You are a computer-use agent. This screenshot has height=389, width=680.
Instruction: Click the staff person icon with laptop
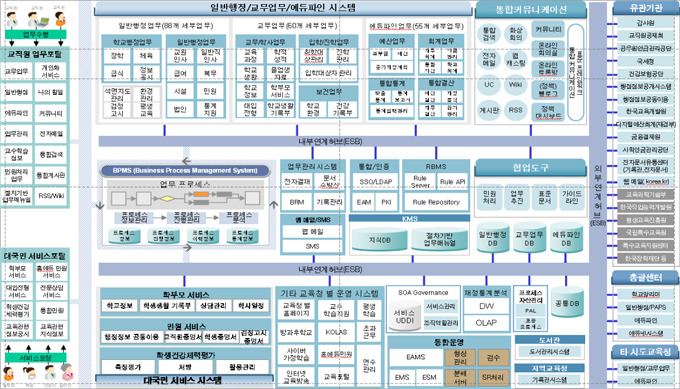(37, 19)
